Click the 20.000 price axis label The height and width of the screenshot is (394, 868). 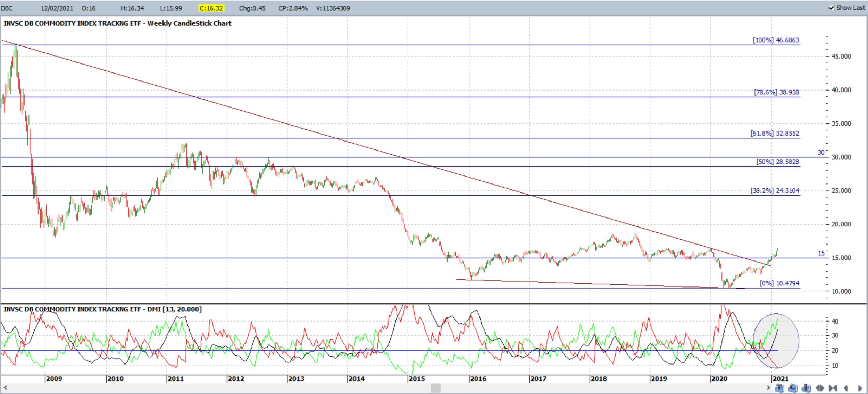[x=841, y=224]
